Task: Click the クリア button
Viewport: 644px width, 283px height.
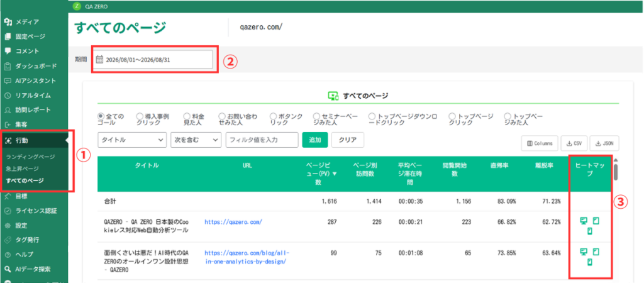Action: click(347, 140)
